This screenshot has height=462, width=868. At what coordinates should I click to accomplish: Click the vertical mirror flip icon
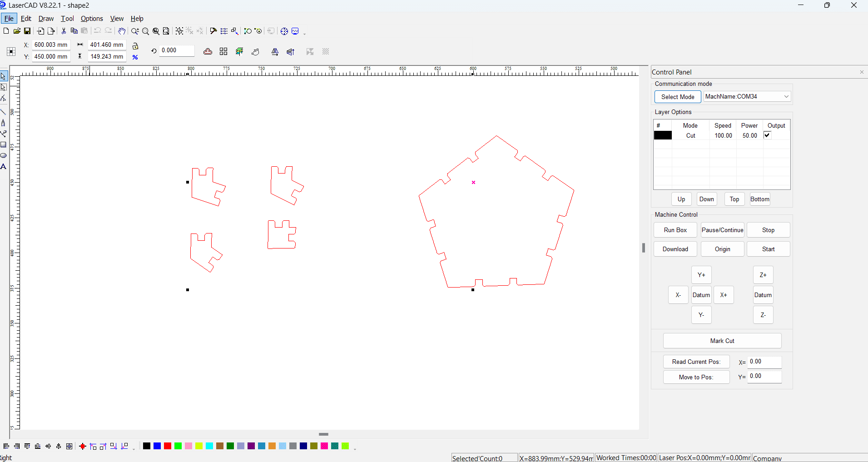coord(291,52)
